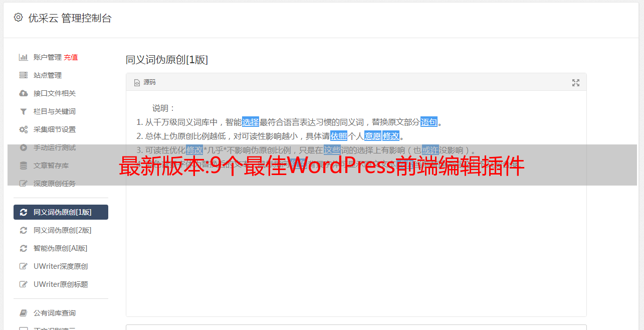Open 智能伪原创[AI版] page
The height and width of the screenshot is (330, 644).
click(x=61, y=248)
